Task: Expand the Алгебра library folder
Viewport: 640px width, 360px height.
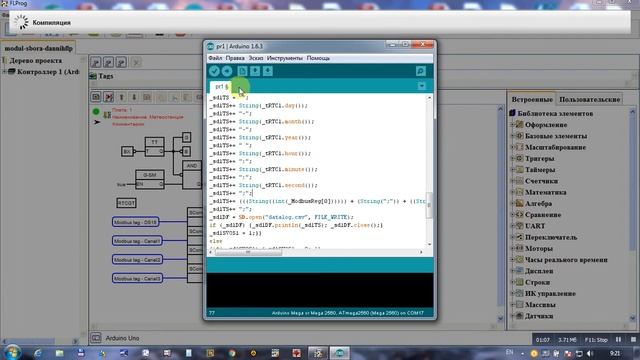Action: pos(512,203)
